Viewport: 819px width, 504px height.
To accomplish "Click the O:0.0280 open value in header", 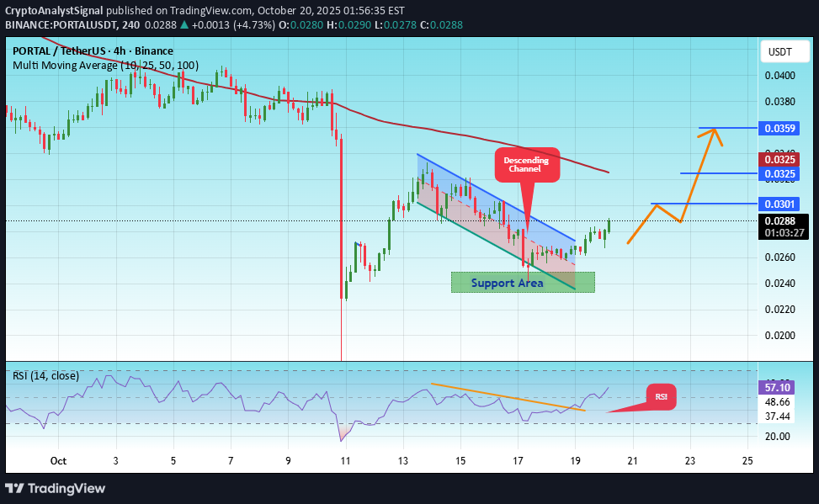I will point(301,24).
